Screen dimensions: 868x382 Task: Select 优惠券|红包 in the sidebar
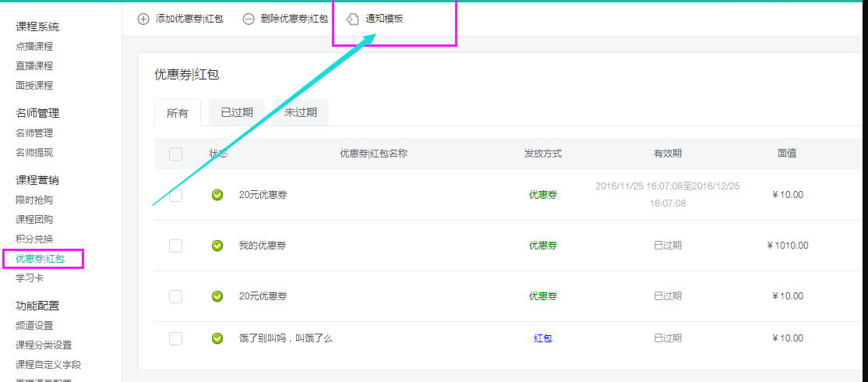click(41, 259)
